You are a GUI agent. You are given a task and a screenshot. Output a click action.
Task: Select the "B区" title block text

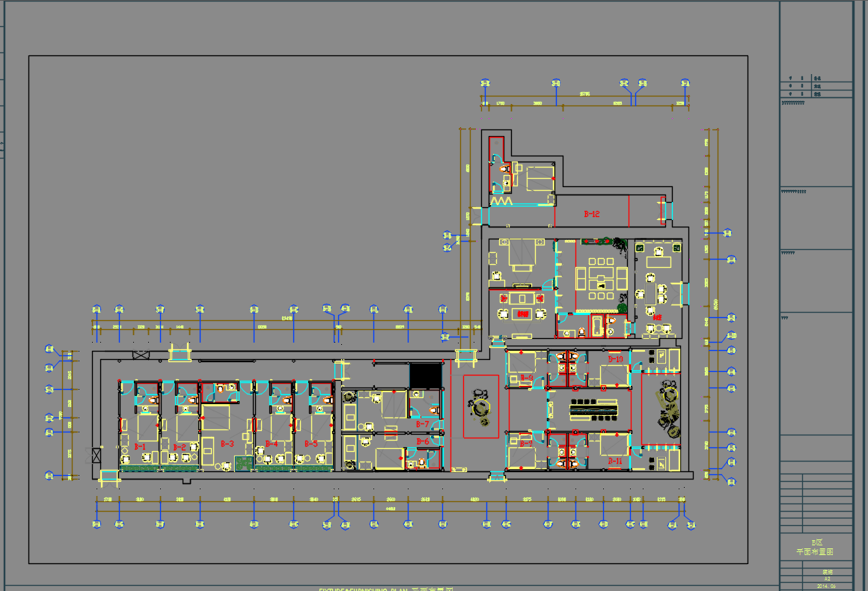click(816, 543)
